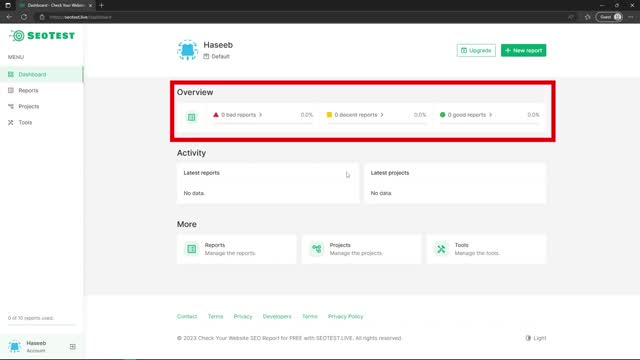Click the Guest profile button

point(610,17)
